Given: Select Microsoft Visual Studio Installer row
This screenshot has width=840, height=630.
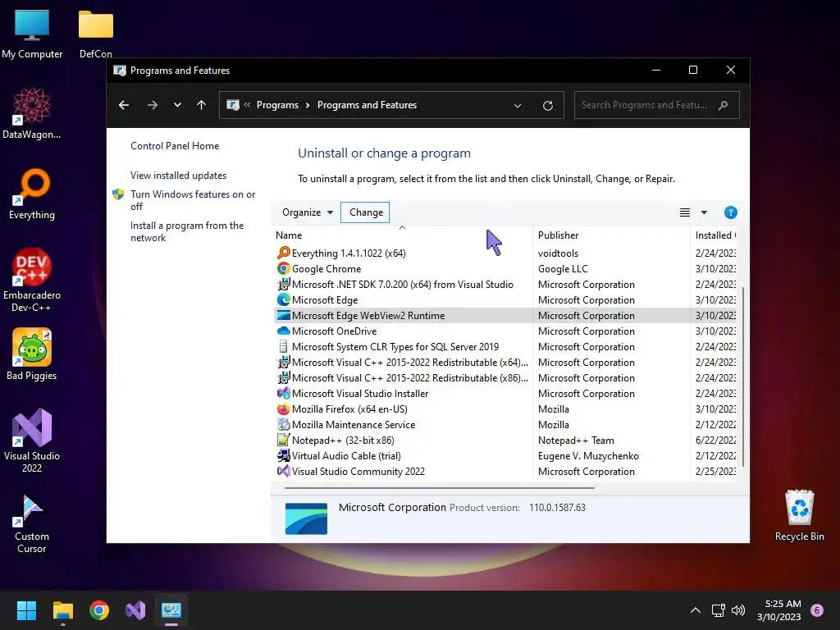Looking at the screenshot, I should point(505,393).
